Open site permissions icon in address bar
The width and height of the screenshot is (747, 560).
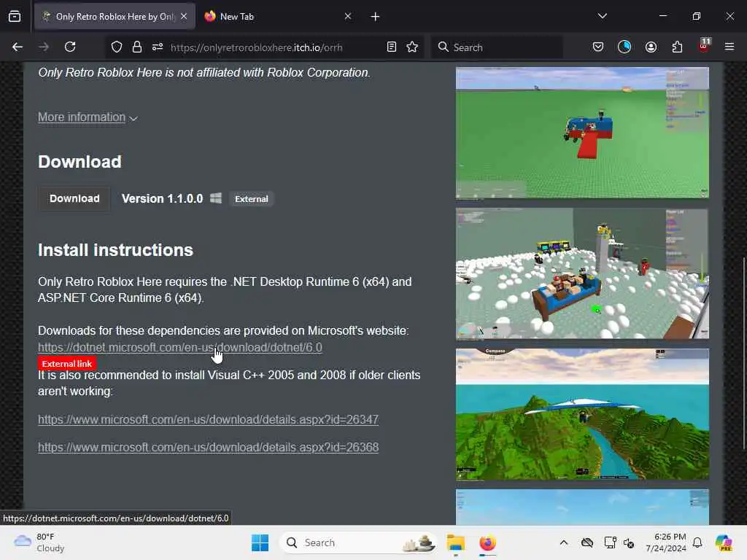point(158,47)
